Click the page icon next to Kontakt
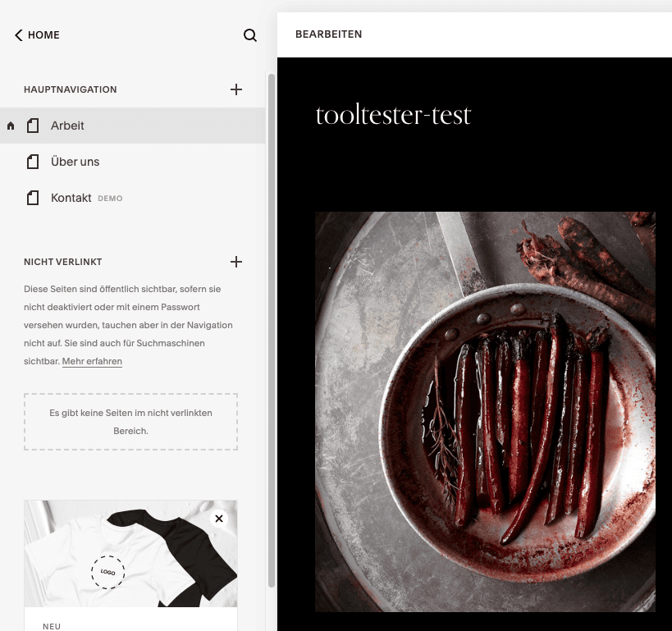 (x=33, y=198)
